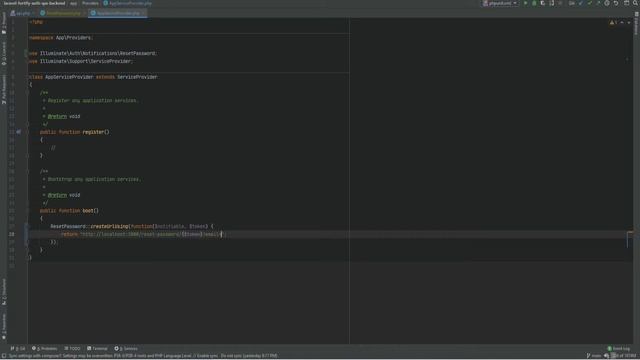The image size is (640, 360).
Task: Click the Git branch widget in status bar
Action: (594, 356)
